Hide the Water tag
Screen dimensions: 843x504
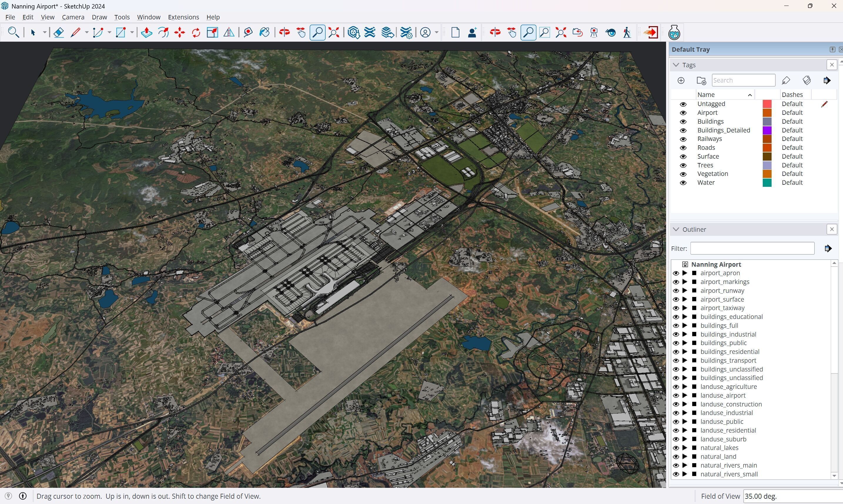tap(683, 183)
